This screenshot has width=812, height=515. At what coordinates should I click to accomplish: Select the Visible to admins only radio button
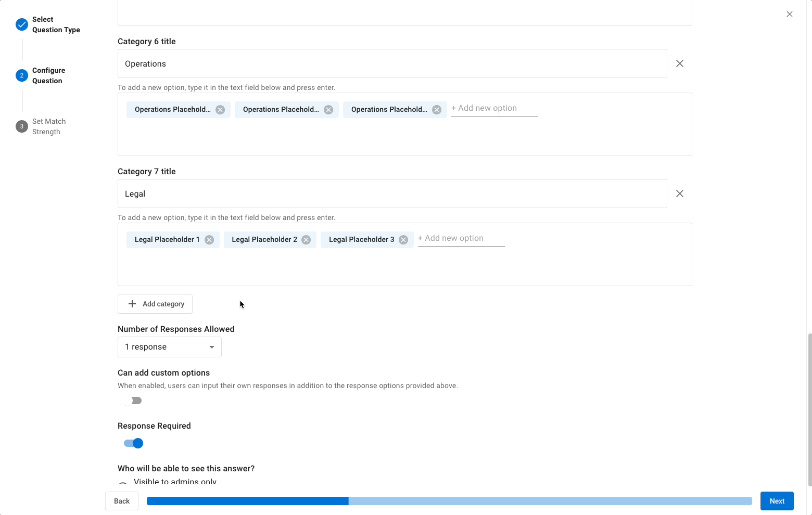(123, 484)
